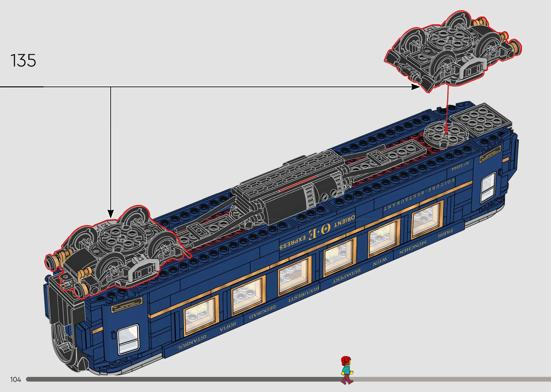Click the build progress bar at the bottom
The image size is (551, 392).
point(288,379)
